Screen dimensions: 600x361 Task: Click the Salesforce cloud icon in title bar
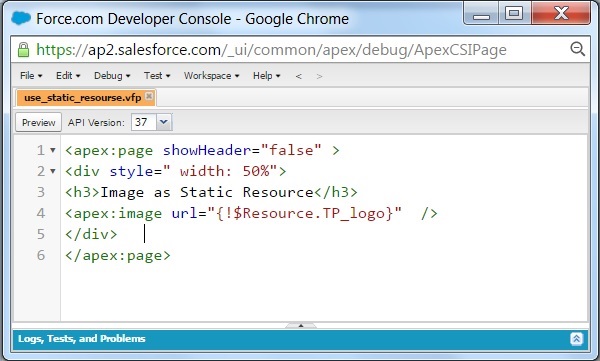click(x=21, y=18)
